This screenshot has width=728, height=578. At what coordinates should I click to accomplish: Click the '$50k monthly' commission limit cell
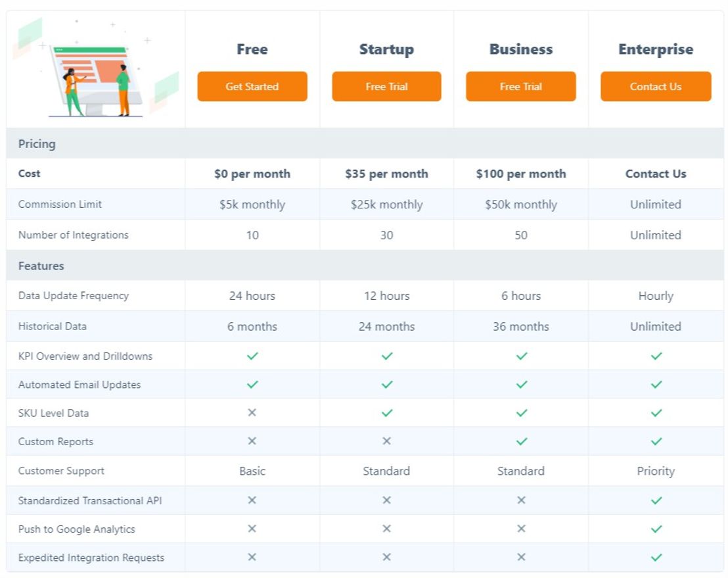coord(521,205)
